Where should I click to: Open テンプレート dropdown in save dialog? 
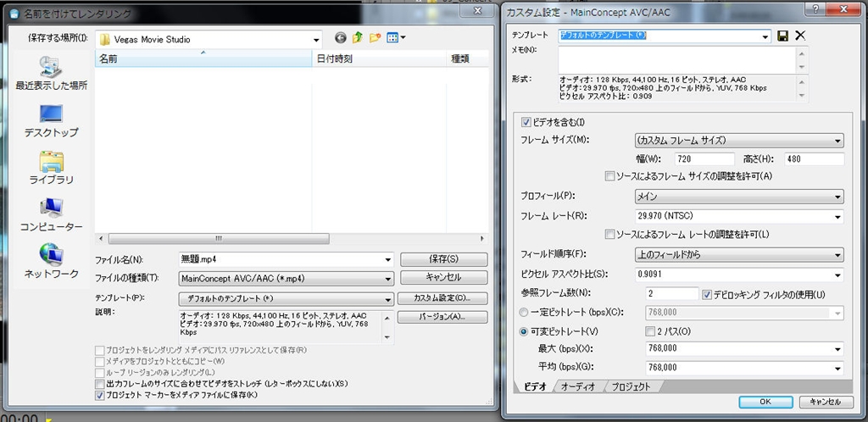point(387,299)
